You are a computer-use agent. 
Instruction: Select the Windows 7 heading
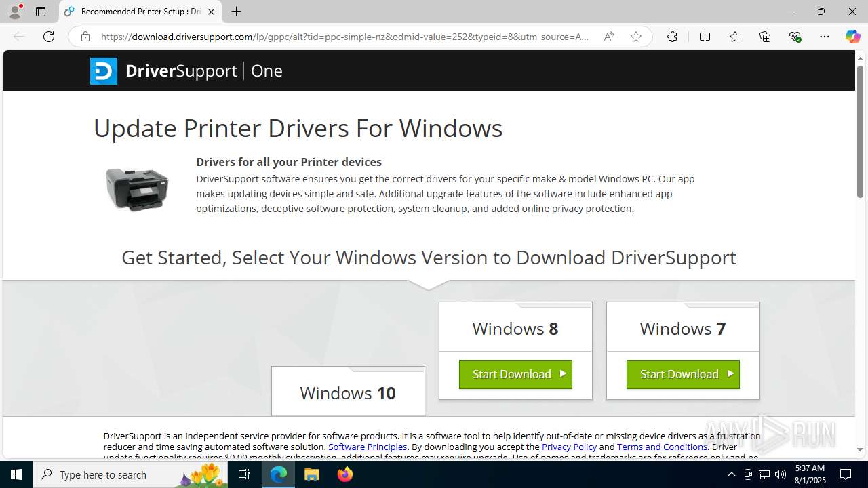683,329
